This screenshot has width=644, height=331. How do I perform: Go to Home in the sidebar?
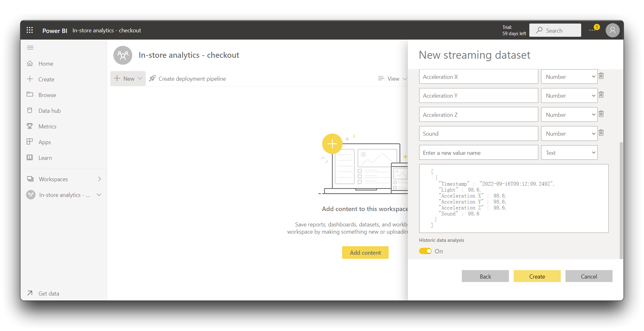[46, 63]
